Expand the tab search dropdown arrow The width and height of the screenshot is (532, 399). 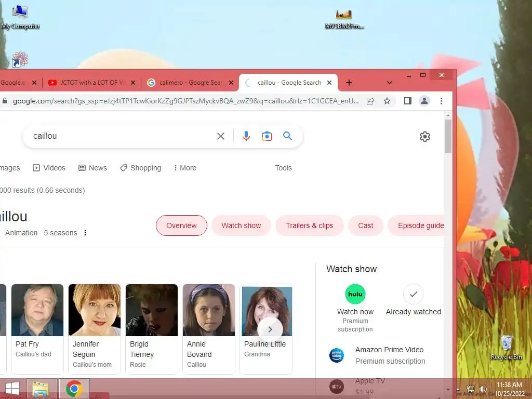390,83
